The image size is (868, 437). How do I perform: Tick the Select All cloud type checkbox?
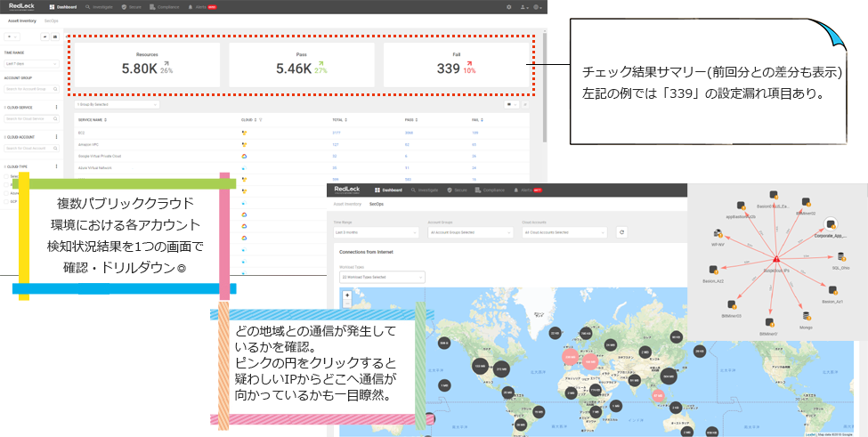click(6, 176)
